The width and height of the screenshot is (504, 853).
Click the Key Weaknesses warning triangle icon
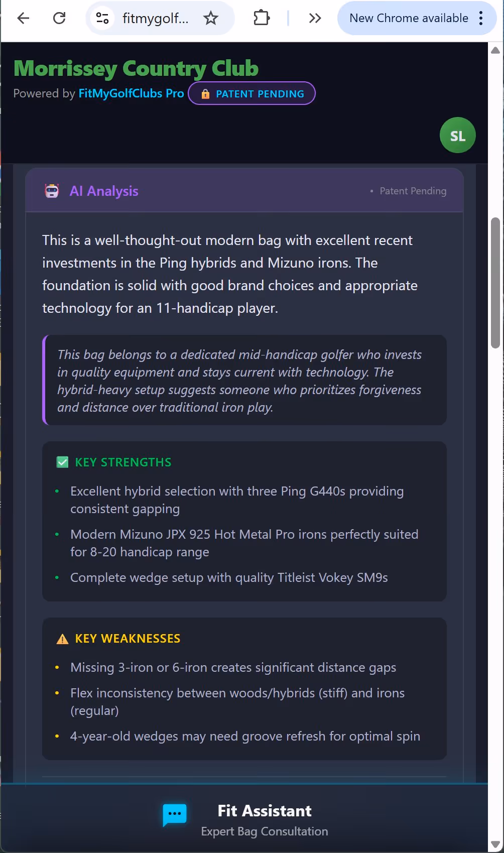point(61,638)
